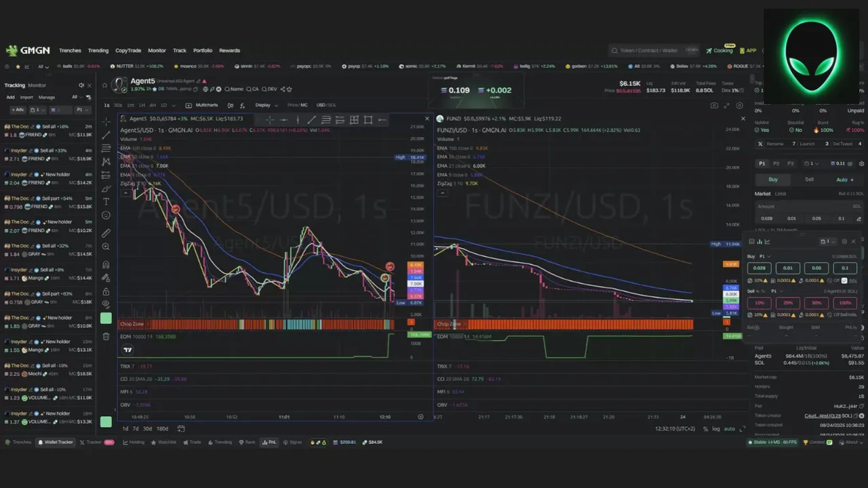Expand the P1 dropdown in tracking panel
This screenshot has height=488, width=868.
(82, 109)
